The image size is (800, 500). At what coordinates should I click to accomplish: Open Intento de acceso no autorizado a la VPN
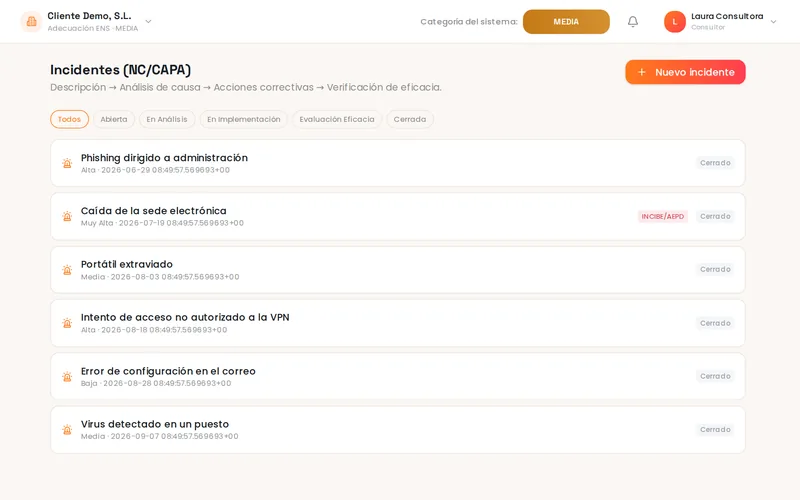(397, 323)
